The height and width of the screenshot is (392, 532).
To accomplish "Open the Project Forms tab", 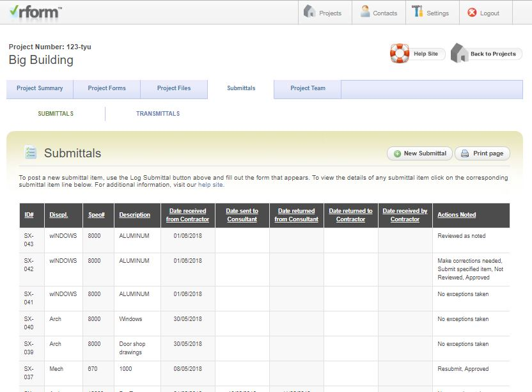I will coord(106,89).
